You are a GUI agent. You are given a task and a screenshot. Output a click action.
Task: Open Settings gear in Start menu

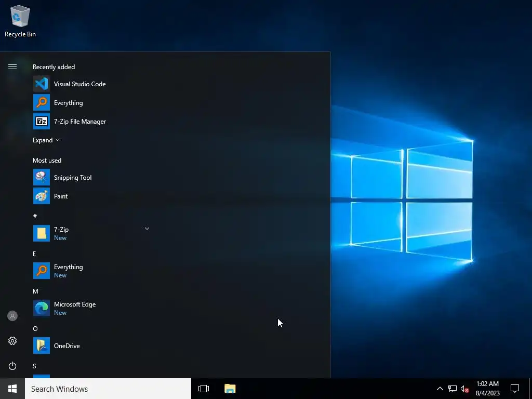coord(12,341)
